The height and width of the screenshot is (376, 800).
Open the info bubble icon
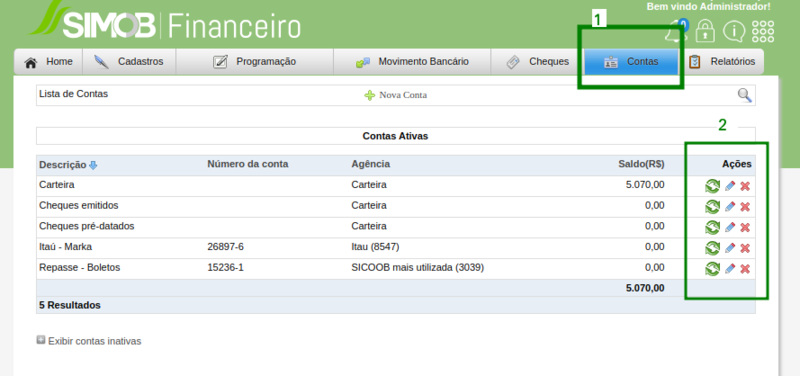[x=734, y=31]
